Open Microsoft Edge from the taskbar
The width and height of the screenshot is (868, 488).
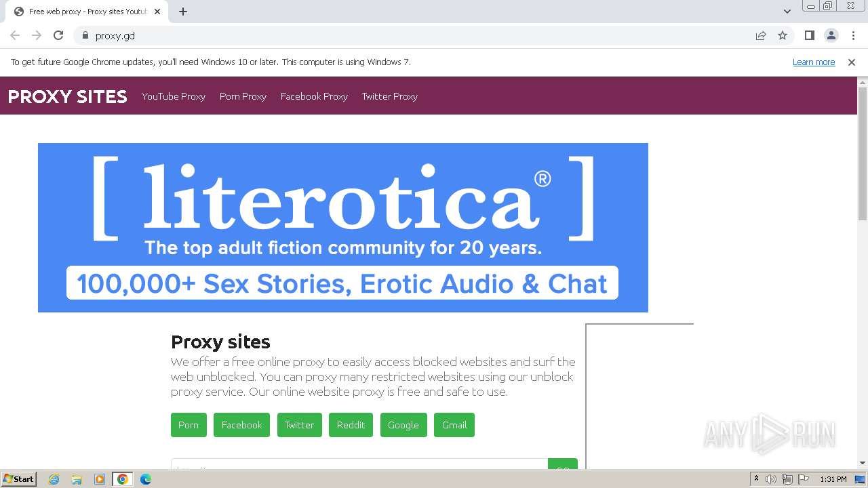point(145,479)
